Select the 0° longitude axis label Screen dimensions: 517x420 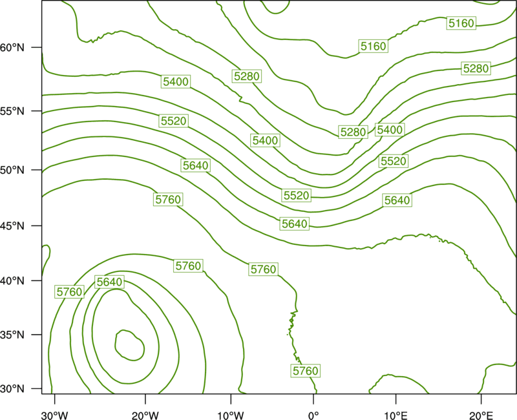[x=313, y=415]
